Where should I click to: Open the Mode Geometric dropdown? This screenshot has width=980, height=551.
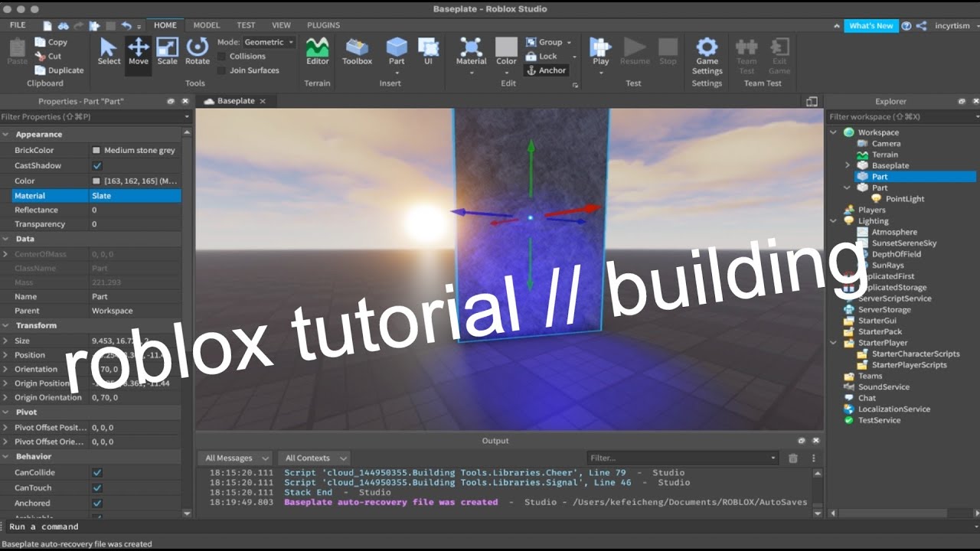[x=269, y=43]
